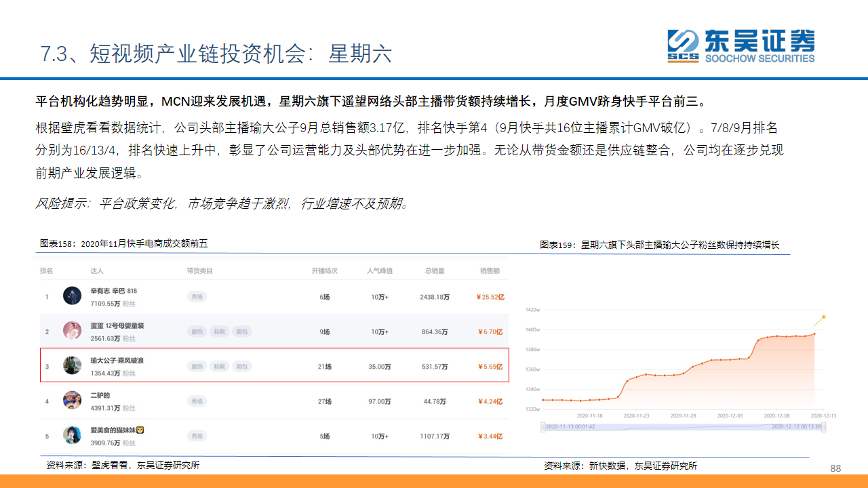Viewport: 868px width, 488px height.
Task: Click popularity peak 97.00万
Action: (380, 401)
